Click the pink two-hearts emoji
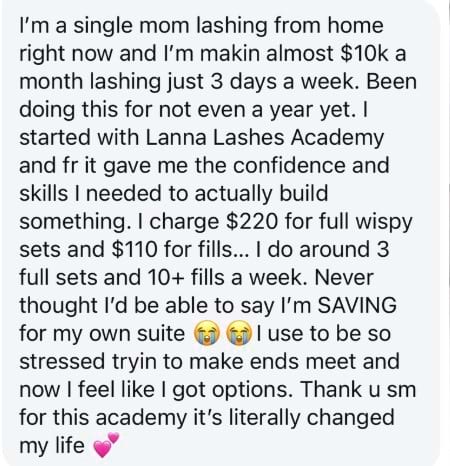Viewport: 450px width, 466px height. (106, 445)
